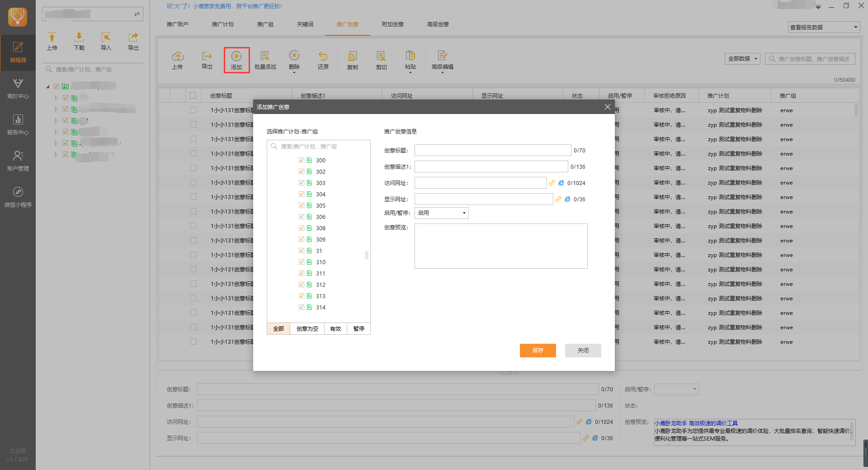Uncheck the 300 ad group checkbox

pos(302,160)
